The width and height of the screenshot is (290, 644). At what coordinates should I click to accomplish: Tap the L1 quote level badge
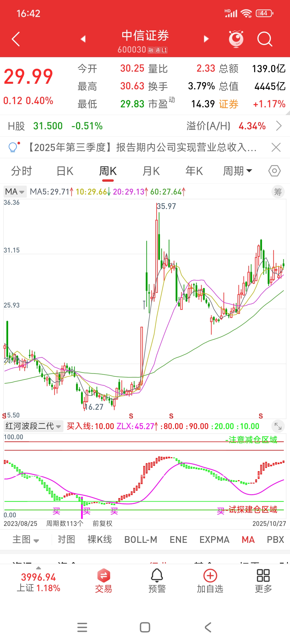(x=164, y=50)
